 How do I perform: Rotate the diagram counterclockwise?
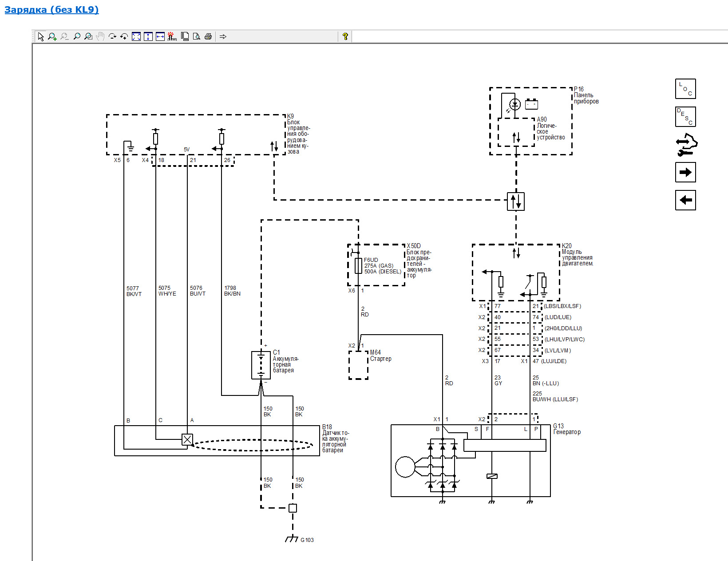pyautogui.click(x=124, y=36)
